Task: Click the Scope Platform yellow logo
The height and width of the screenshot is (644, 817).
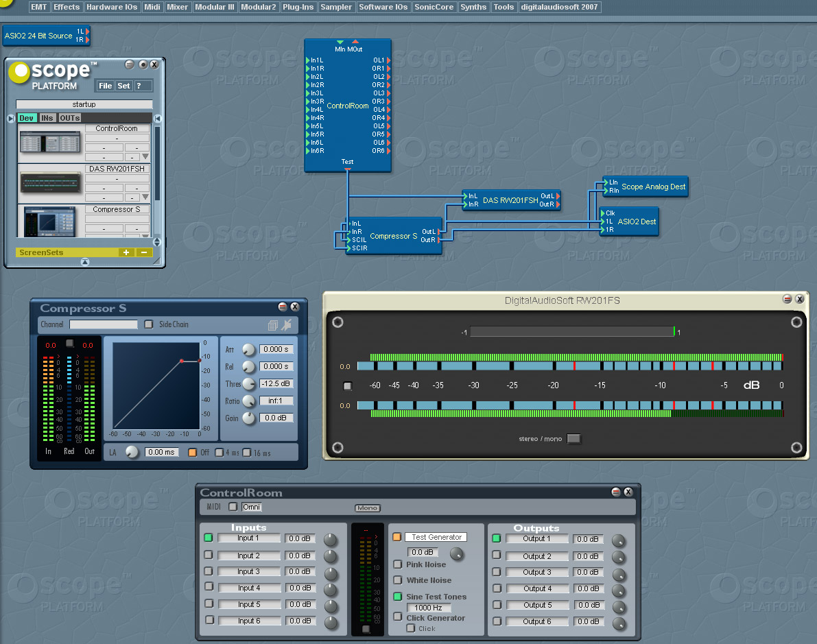Action: pyautogui.click(x=19, y=73)
